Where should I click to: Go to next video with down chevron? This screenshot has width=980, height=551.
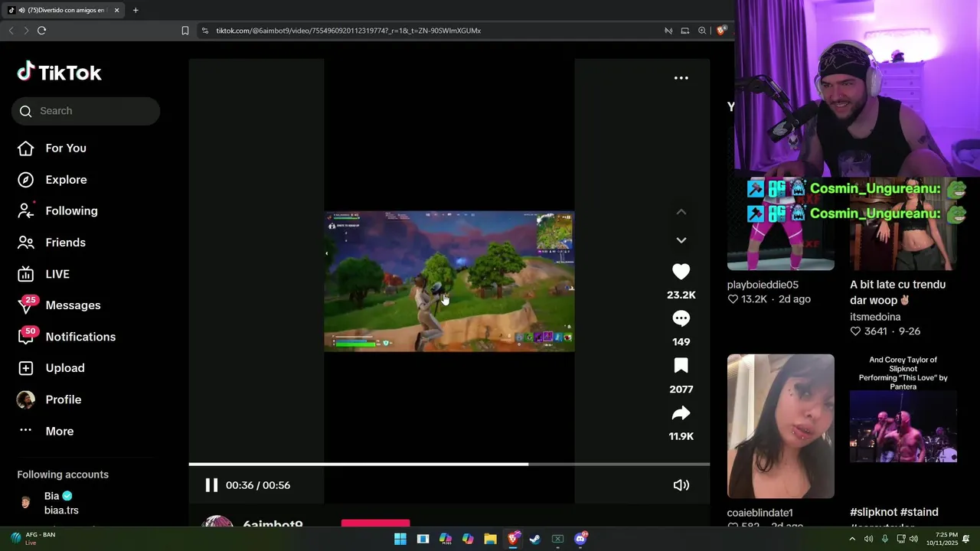tap(681, 240)
